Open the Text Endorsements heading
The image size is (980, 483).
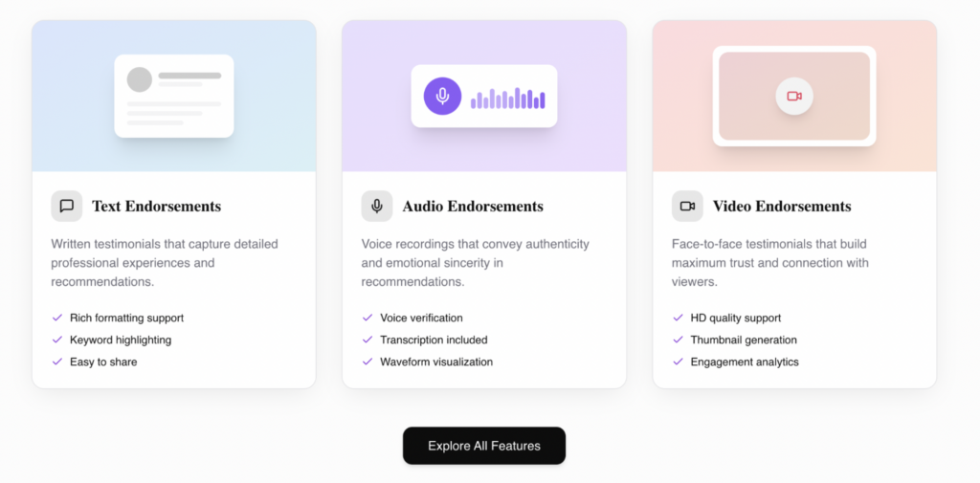[x=156, y=206]
